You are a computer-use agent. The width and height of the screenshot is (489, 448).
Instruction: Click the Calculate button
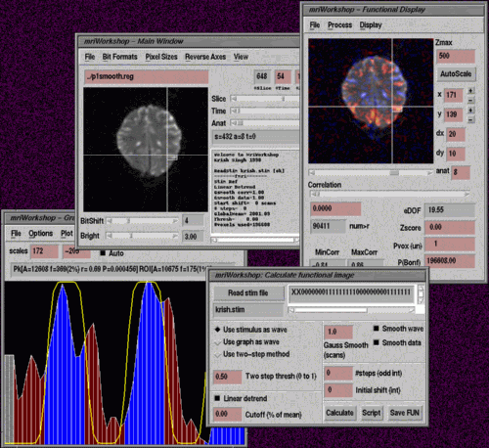pyautogui.click(x=339, y=413)
